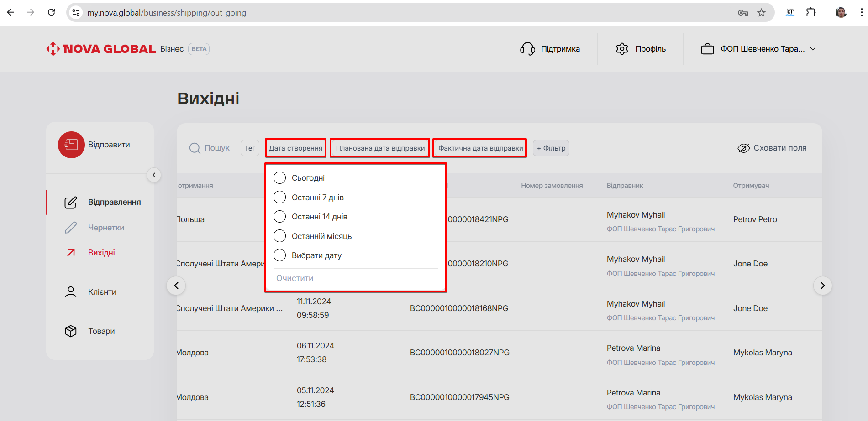This screenshot has width=868, height=421.
Task: Go to Вихідні in the sidebar
Action: click(101, 253)
